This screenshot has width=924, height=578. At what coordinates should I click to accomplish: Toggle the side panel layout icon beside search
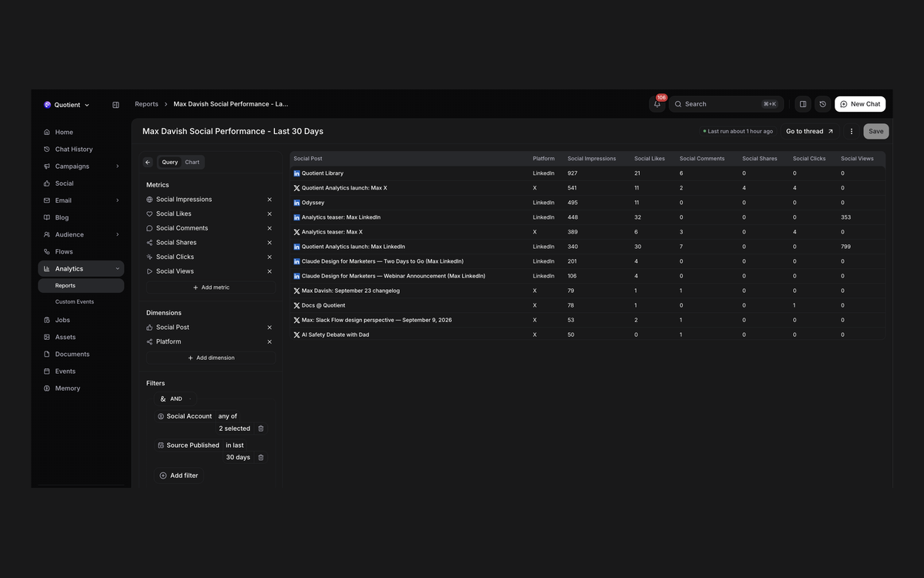[x=803, y=104]
